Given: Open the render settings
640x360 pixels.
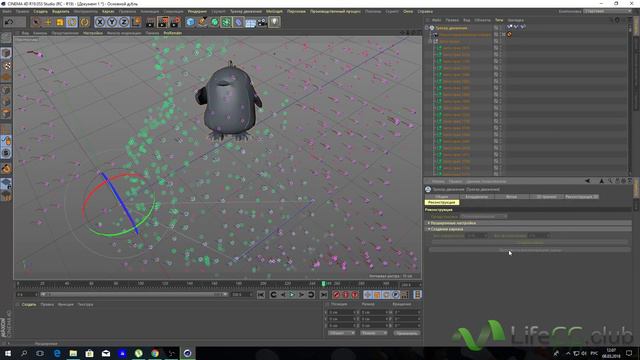Looking at the screenshot, I should pos(176,22).
